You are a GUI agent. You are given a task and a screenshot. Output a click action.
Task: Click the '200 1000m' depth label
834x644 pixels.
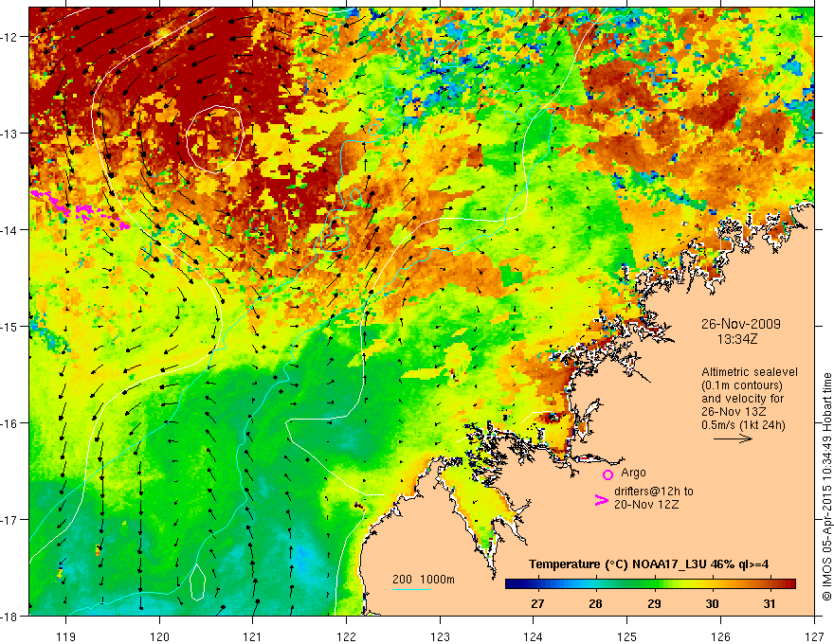(424, 580)
